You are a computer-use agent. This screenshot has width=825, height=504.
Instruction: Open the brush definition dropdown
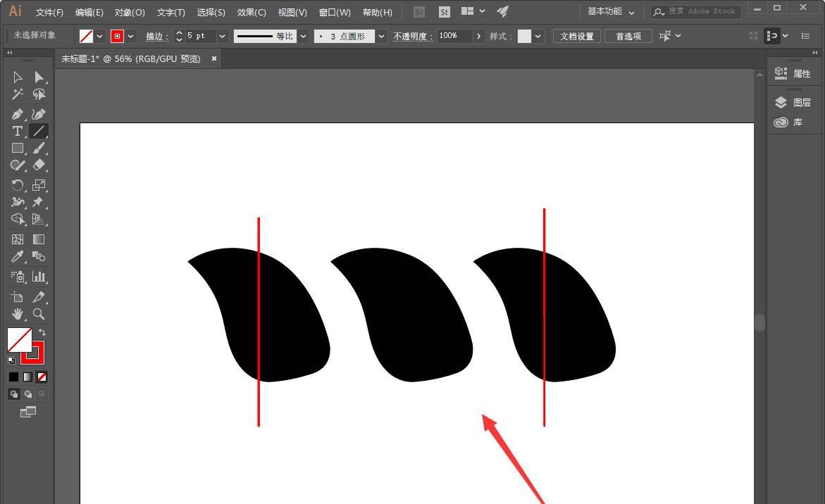[381, 37]
